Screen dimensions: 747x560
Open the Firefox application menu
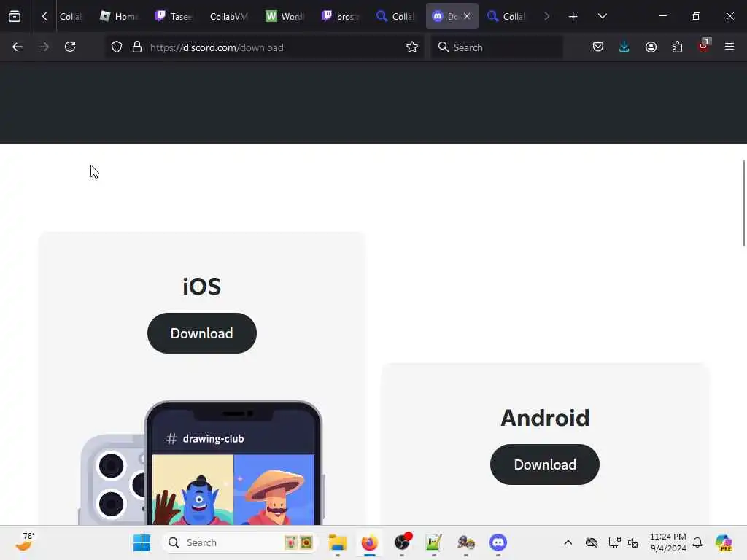point(729,47)
